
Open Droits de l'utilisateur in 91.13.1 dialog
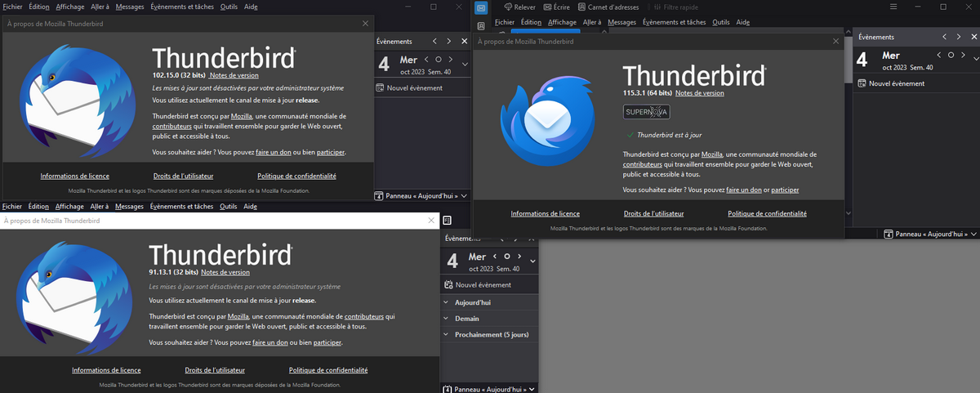tap(216, 370)
